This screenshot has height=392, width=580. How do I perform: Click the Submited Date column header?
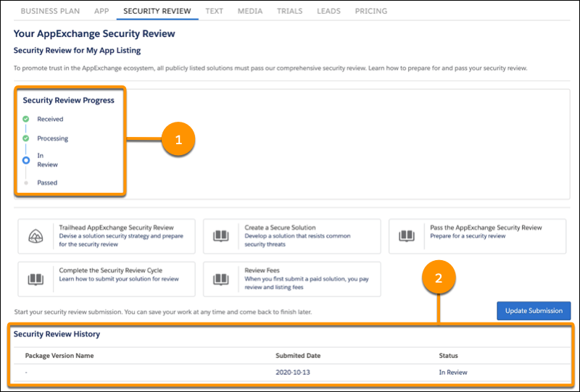[x=298, y=355]
